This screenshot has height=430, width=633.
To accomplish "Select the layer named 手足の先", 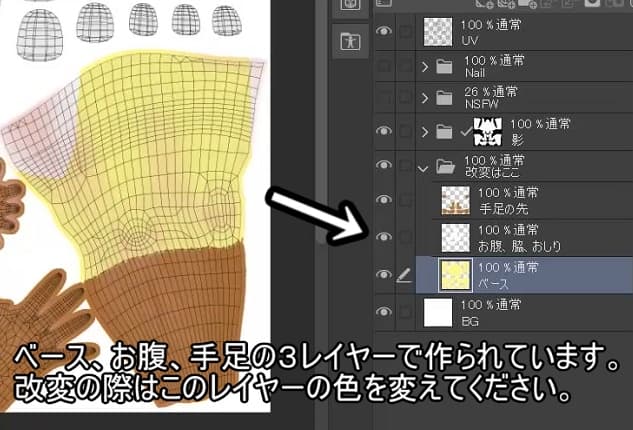I will click(503, 209).
